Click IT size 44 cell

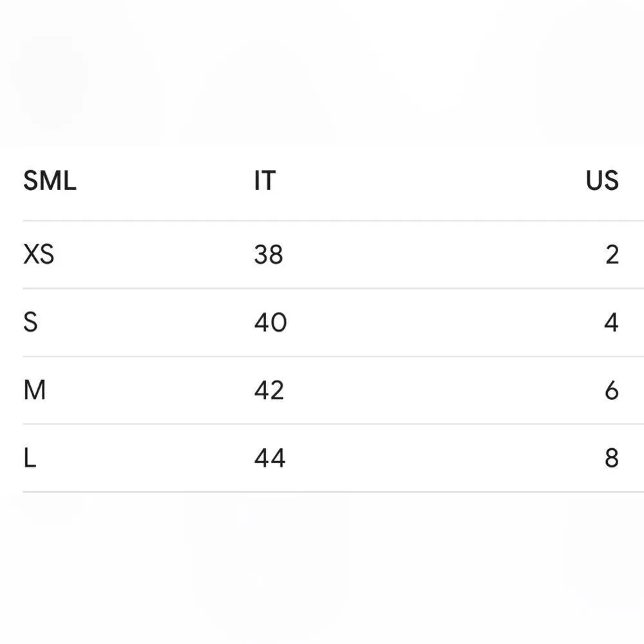pyautogui.click(x=269, y=459)
